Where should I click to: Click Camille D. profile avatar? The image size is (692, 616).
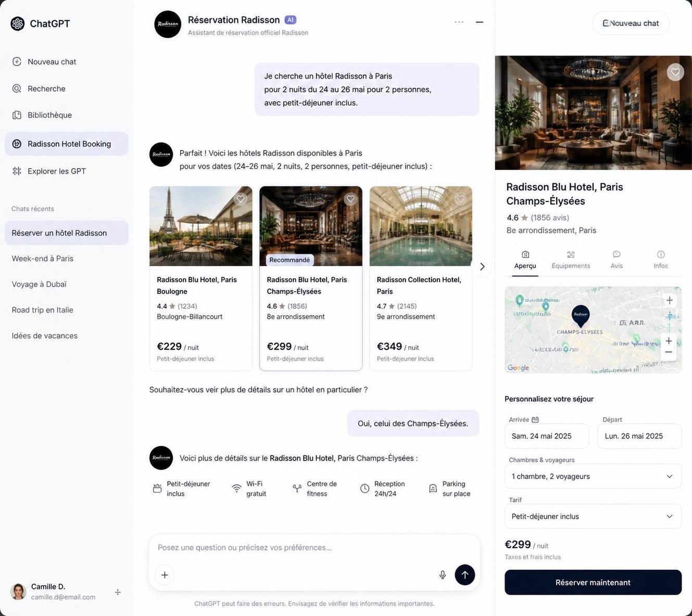18,592
